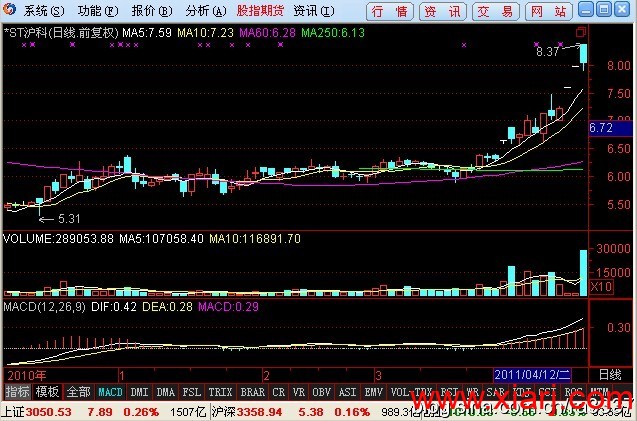This screenshot has height=421, width=637.
Task: Switch to the CR indicator
Action: [279, 392]
